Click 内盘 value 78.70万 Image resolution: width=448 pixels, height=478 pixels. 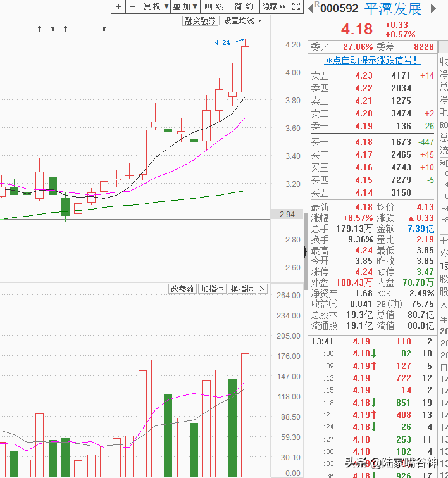418,282
